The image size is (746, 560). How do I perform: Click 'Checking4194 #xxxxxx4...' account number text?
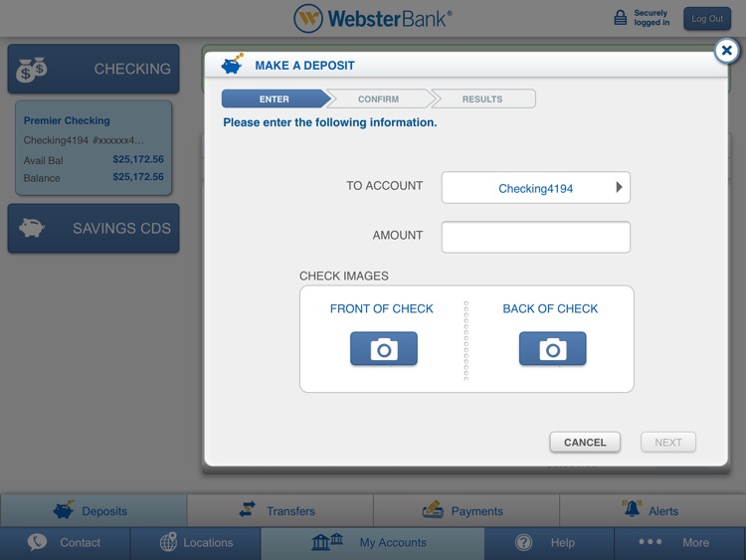pyautogui.click(x=84, y=140)
